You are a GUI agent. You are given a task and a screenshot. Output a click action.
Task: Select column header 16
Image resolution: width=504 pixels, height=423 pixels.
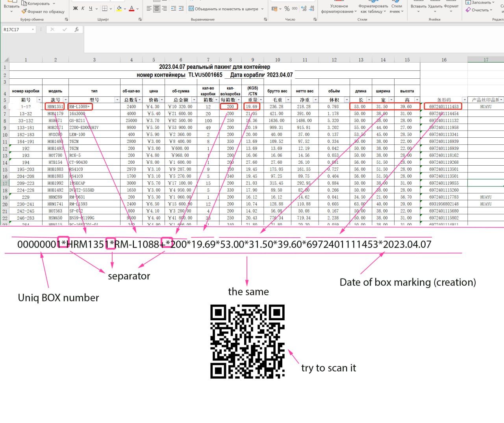point(444,60)
